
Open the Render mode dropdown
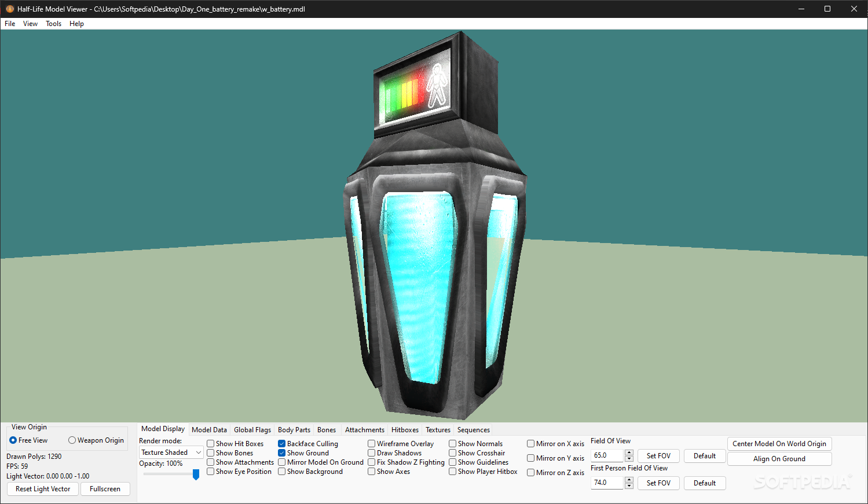click(x=171, y=453)
